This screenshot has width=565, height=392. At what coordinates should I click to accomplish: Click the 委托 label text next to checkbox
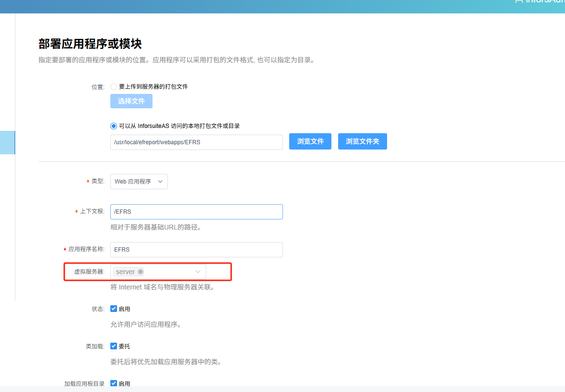124,346
